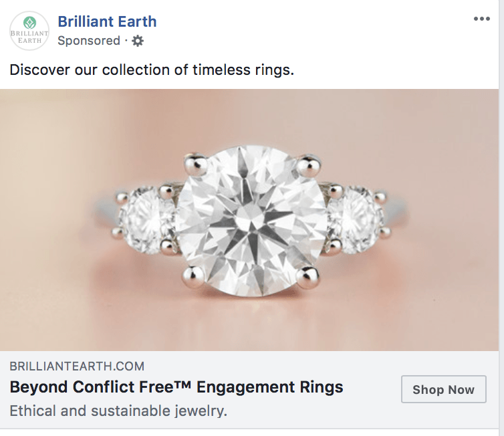504x436 pixels.
Task: Click the ring's reflection below the diamond
Action: coord(251,315)
